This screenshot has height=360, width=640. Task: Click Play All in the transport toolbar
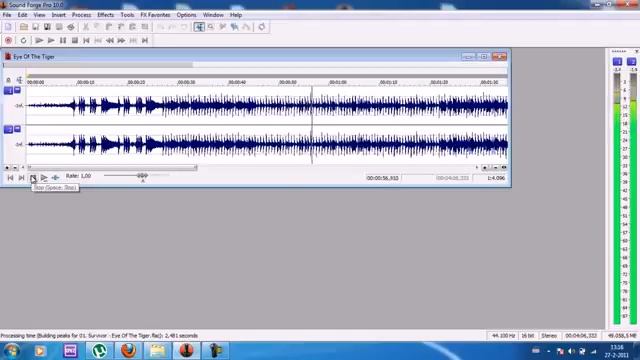39,40
